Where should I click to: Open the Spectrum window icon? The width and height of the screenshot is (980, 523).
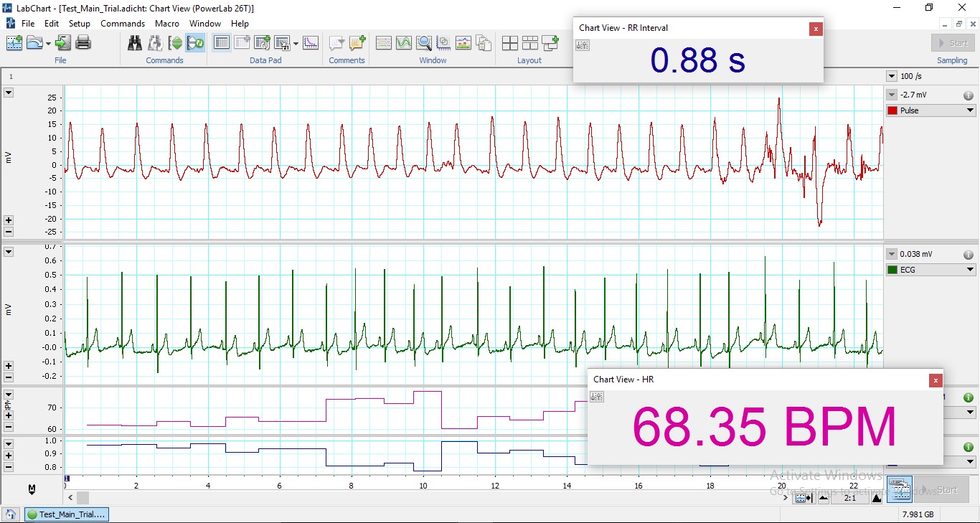click(463, 43)
